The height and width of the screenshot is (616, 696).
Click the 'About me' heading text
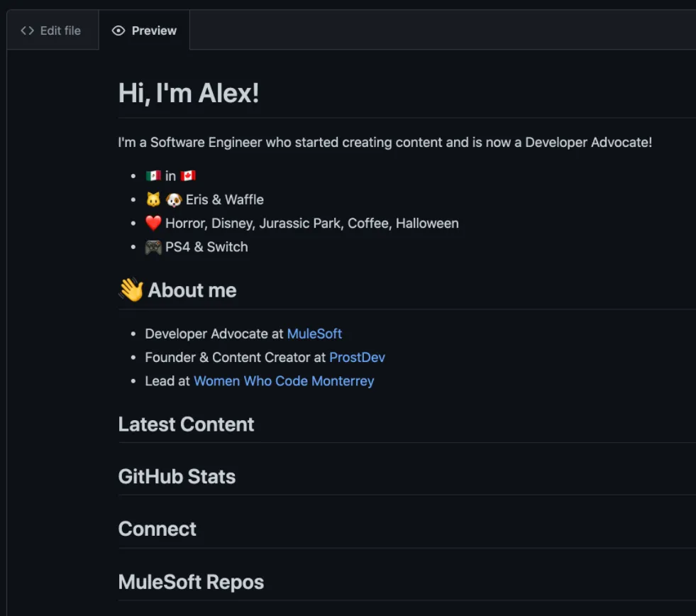[x=192, y=290]
